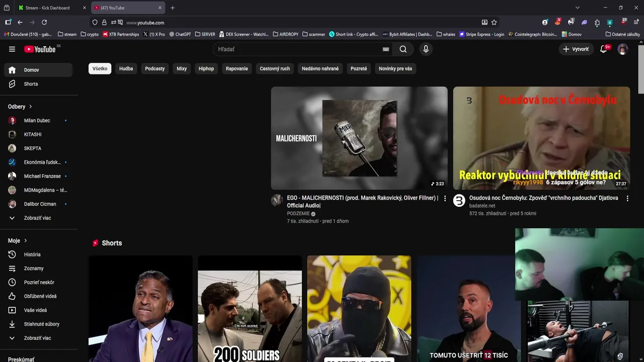Select the Hudba filter chip
Screen dimensions: 644x362
[x=126, y=68]
